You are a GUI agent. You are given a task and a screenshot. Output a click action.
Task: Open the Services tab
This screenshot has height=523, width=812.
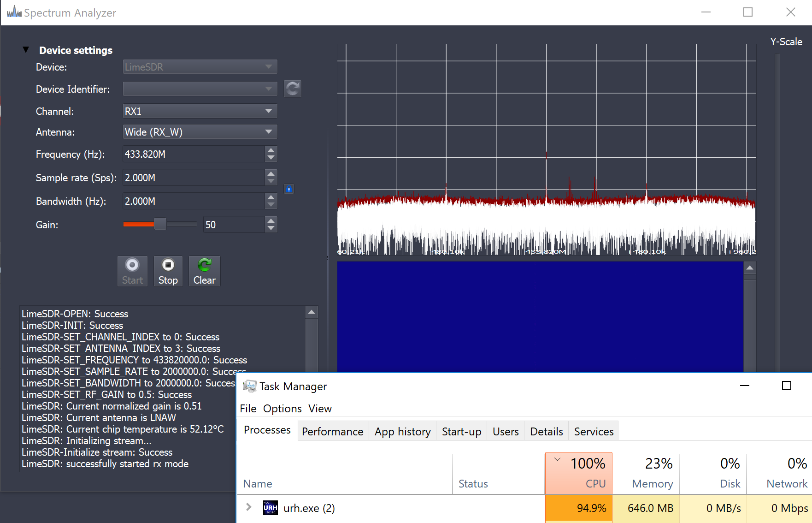tap(593, 431)
